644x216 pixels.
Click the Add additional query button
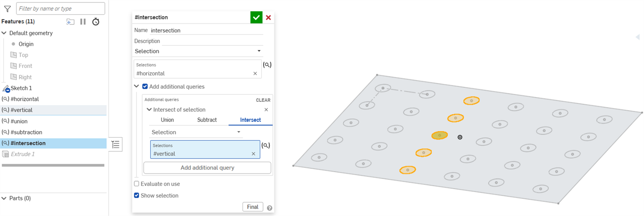pos(207,168)
